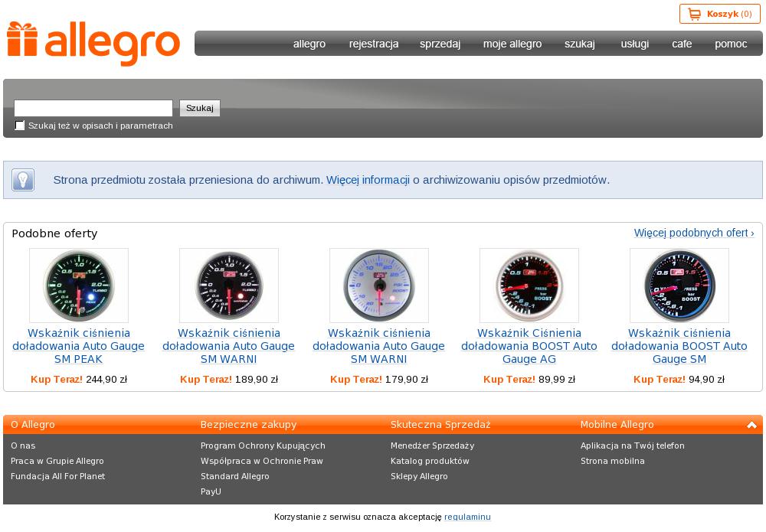Screen dimensions: 766x532
Task: Open 'Auto Gauge SM PEAK' title link
Action: [79, 346]
